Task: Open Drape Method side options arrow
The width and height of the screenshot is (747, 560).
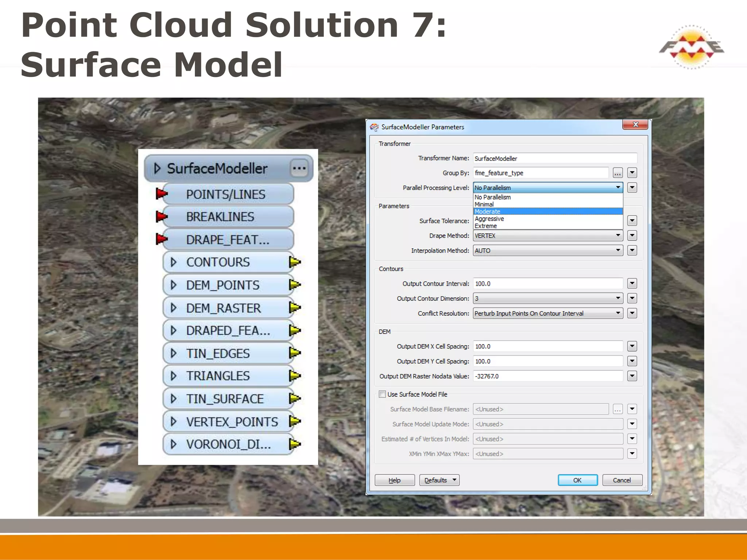Action: point(632,236)
